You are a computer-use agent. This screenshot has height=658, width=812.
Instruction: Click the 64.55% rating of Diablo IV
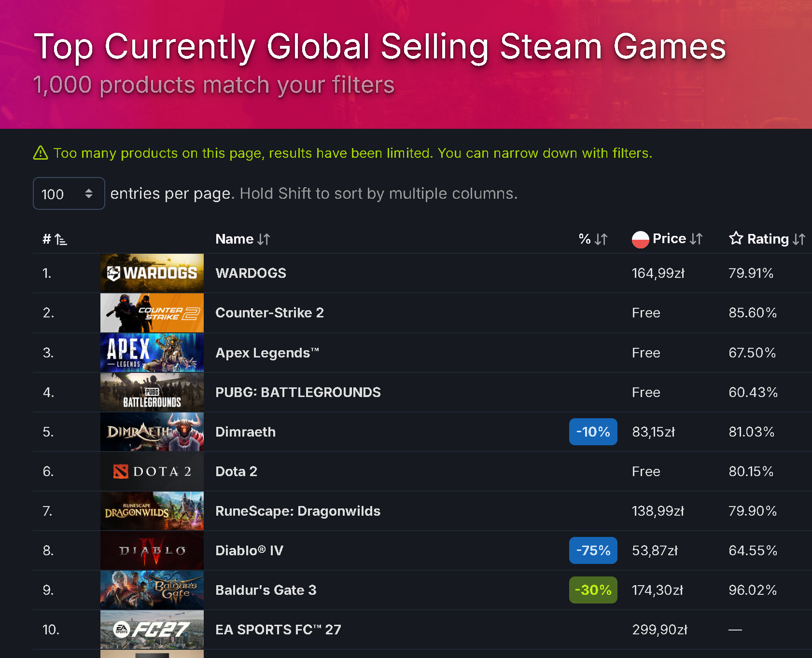753,550
